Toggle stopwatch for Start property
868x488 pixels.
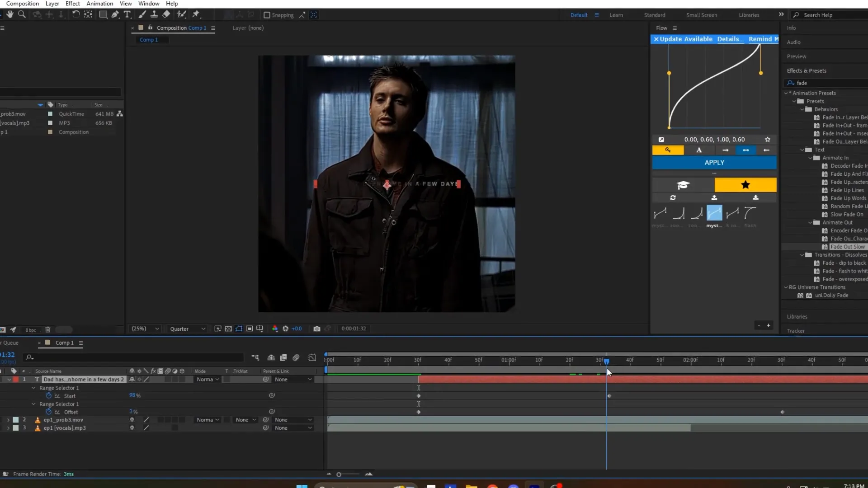tap(49, 396)
